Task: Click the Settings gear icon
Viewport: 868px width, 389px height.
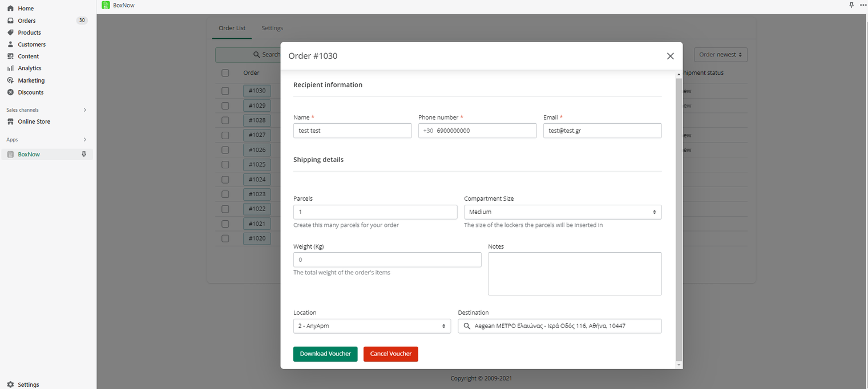Action: (x=10, y=384)
